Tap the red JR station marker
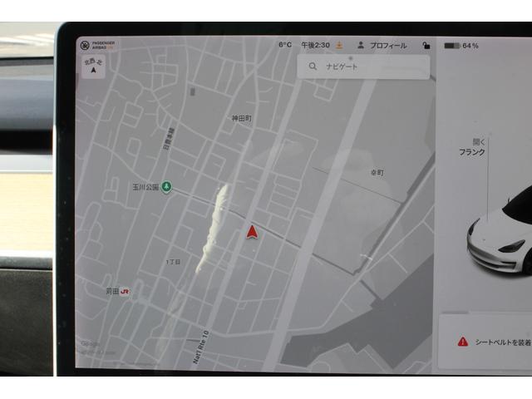The image size is (532, 399). click(125, 292)
